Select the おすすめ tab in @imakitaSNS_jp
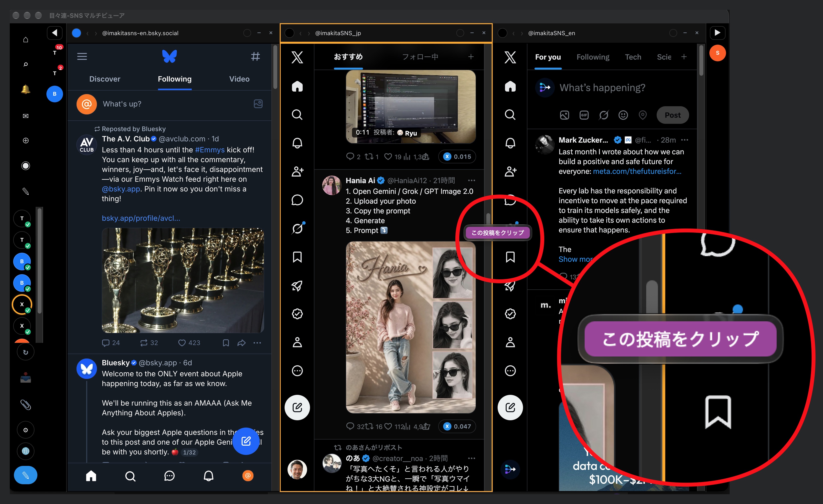 (348, 57)
